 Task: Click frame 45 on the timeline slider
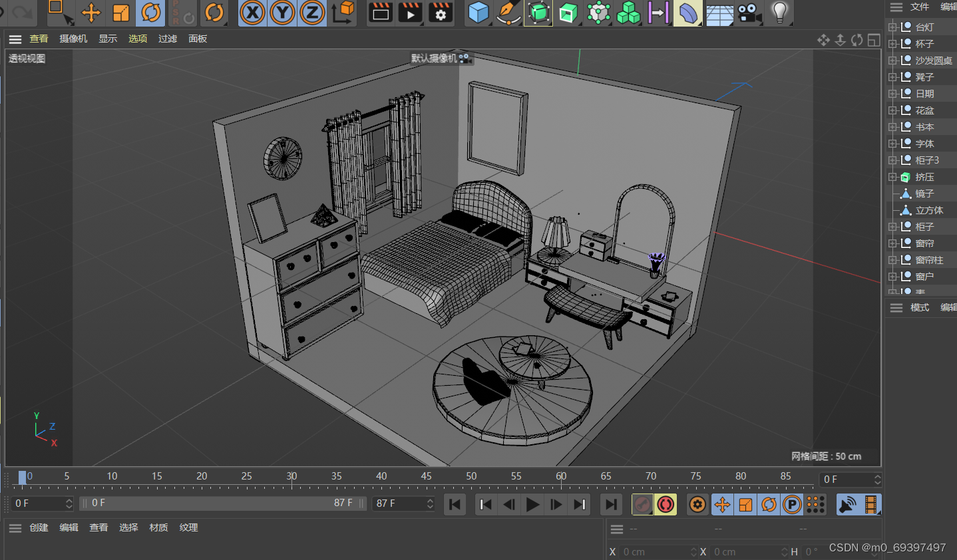tap(426, 476)
